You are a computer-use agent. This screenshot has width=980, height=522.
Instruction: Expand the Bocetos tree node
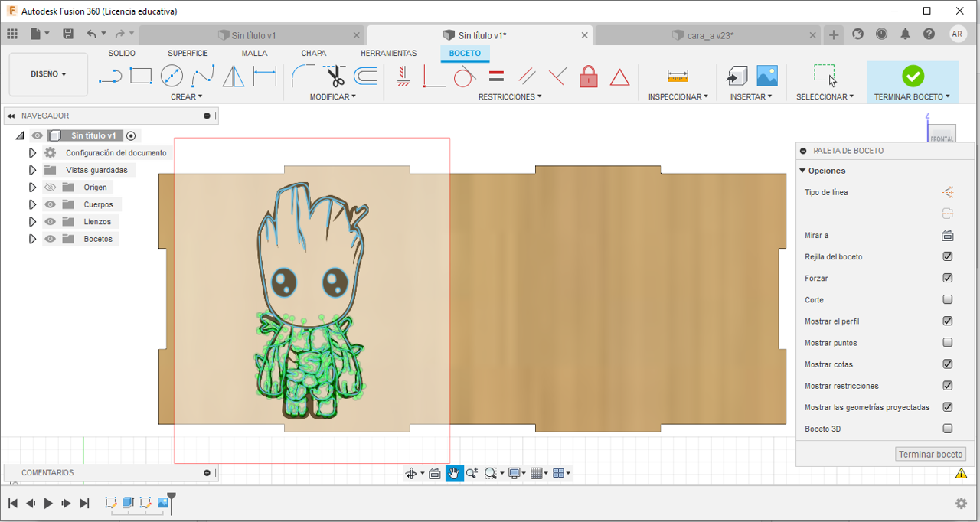(x=32, y=239)
